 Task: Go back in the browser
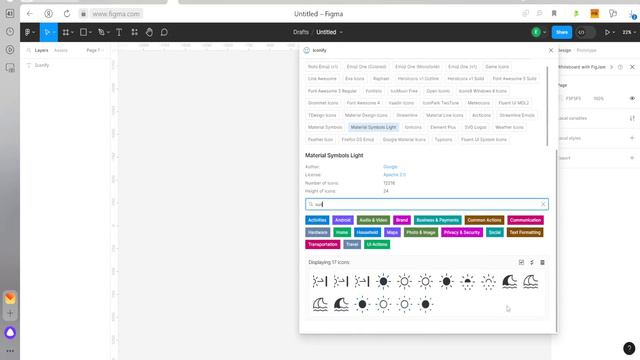[x=29, y=14]
